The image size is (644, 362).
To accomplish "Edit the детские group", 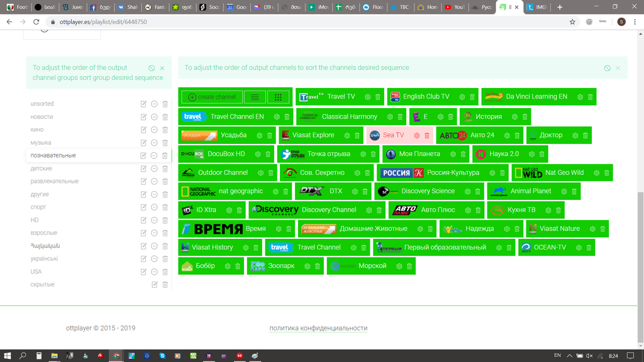I will point(143,168).
